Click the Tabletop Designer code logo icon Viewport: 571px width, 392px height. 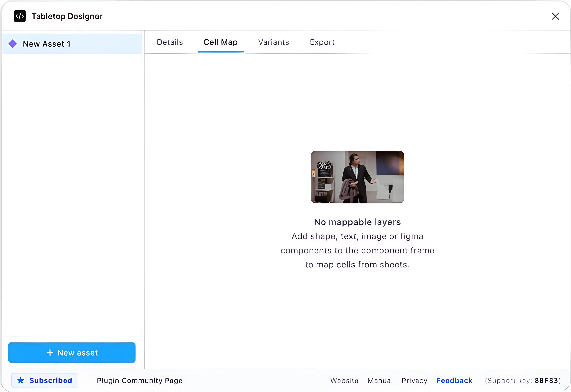click(x=20, y=16)
